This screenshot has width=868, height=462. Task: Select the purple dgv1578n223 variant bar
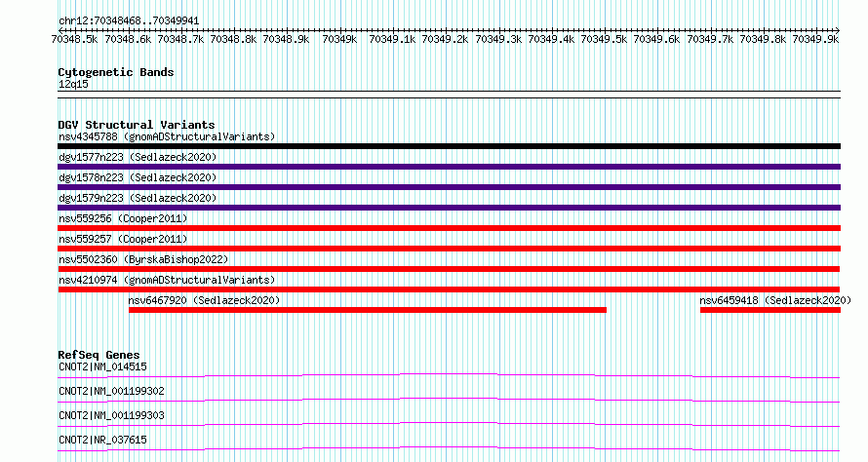(x=449, y=187)
